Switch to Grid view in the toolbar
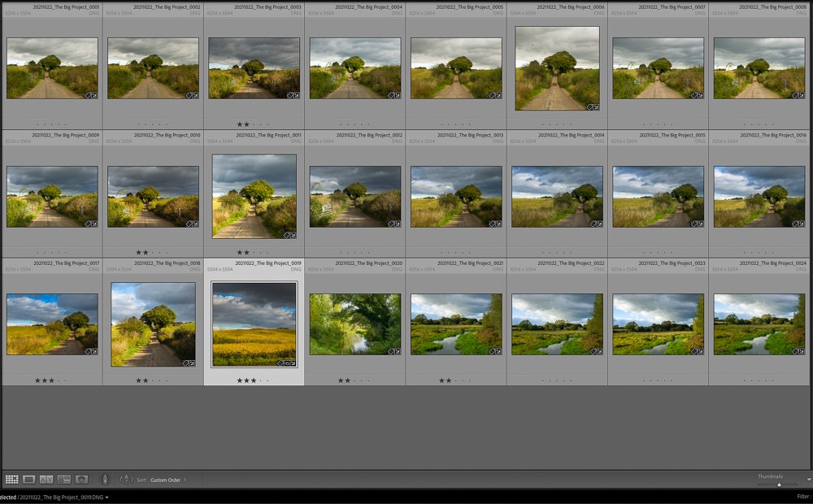The width and height of the screenshot is (813, 504). point(11,480)
